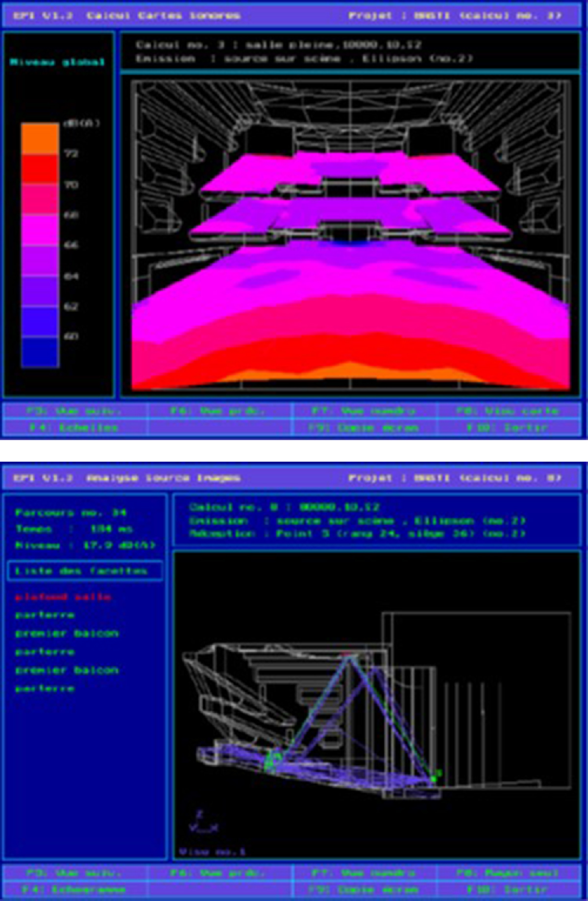
Task: Exit the sound map with F10 Sortir
Action: coord(507,427)
